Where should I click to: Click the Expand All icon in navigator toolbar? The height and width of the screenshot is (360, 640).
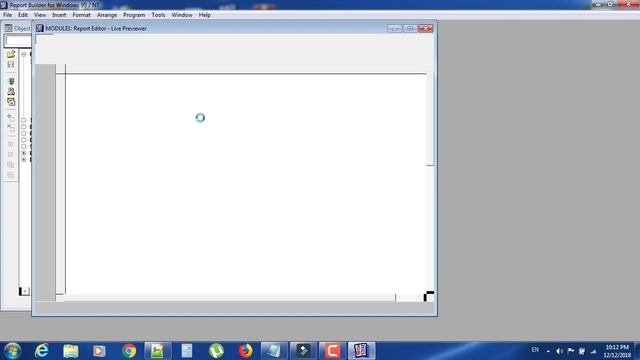point(11,164)
